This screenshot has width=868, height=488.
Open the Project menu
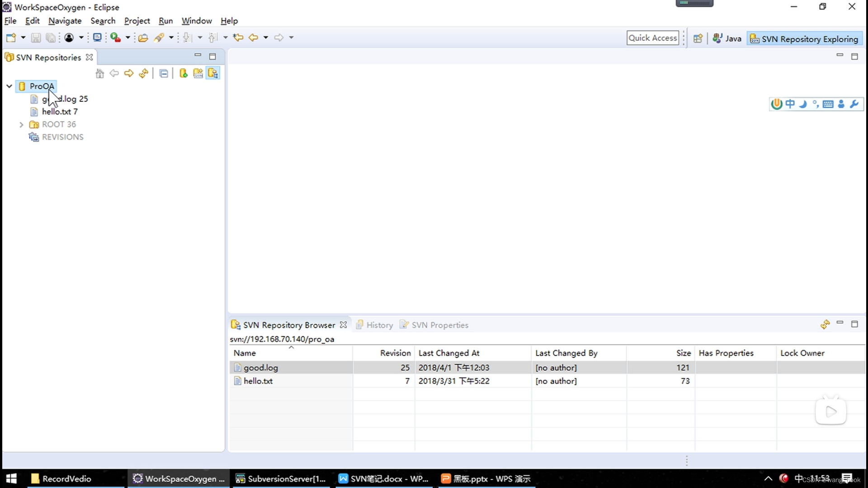tap(137, 21)
